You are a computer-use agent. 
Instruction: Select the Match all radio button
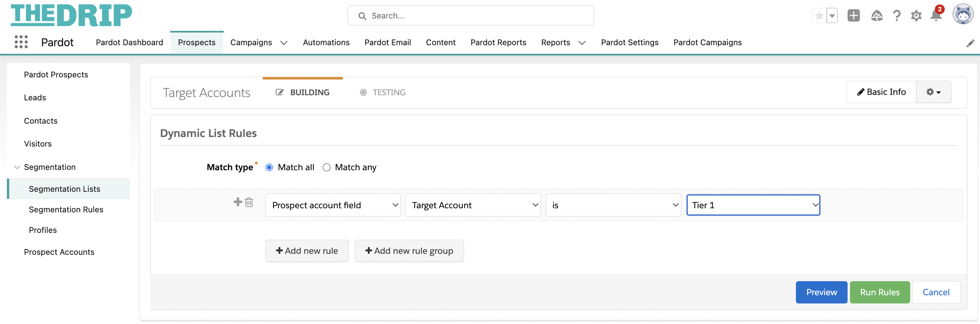(x=269, y=167)
